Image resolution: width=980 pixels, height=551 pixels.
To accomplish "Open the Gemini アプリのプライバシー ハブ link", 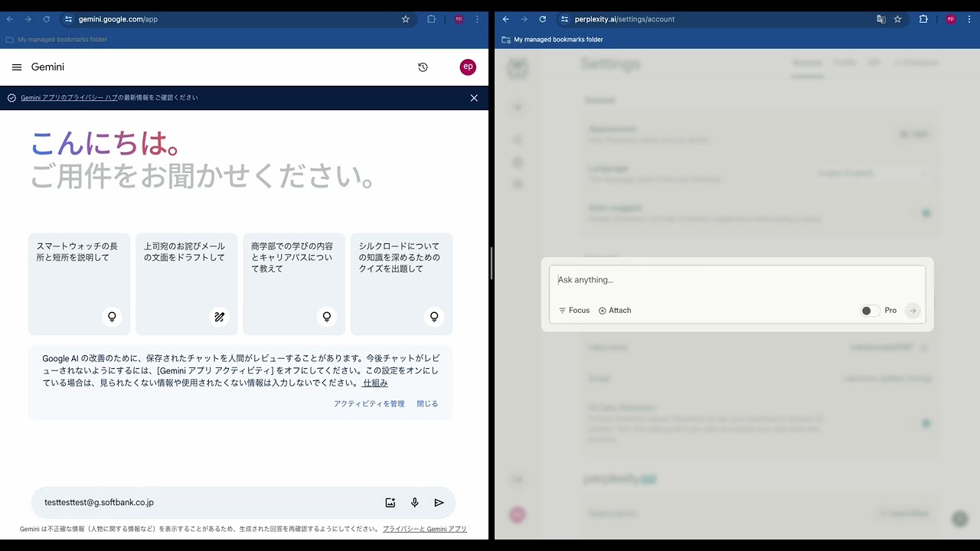I will click(x=69, y=98).
